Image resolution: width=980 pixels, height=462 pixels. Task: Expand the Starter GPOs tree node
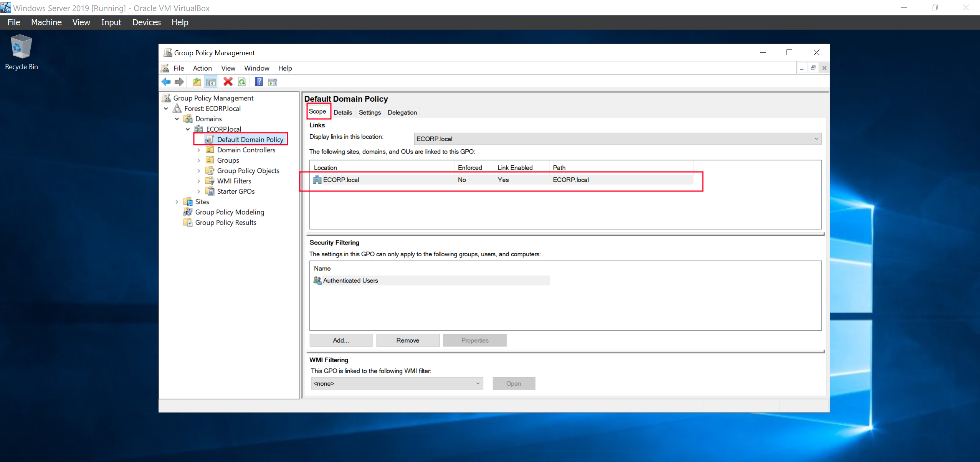[x=199, y=191]
